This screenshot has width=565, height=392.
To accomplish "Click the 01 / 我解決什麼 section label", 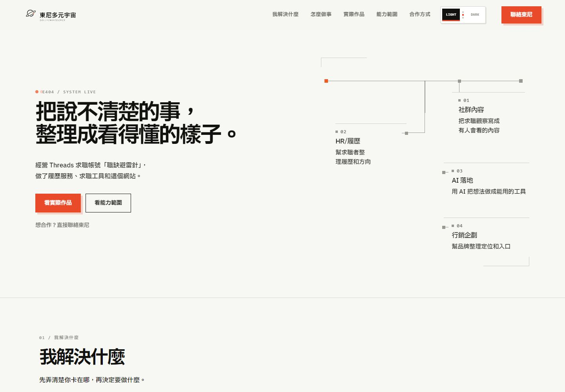I will 59,338.
